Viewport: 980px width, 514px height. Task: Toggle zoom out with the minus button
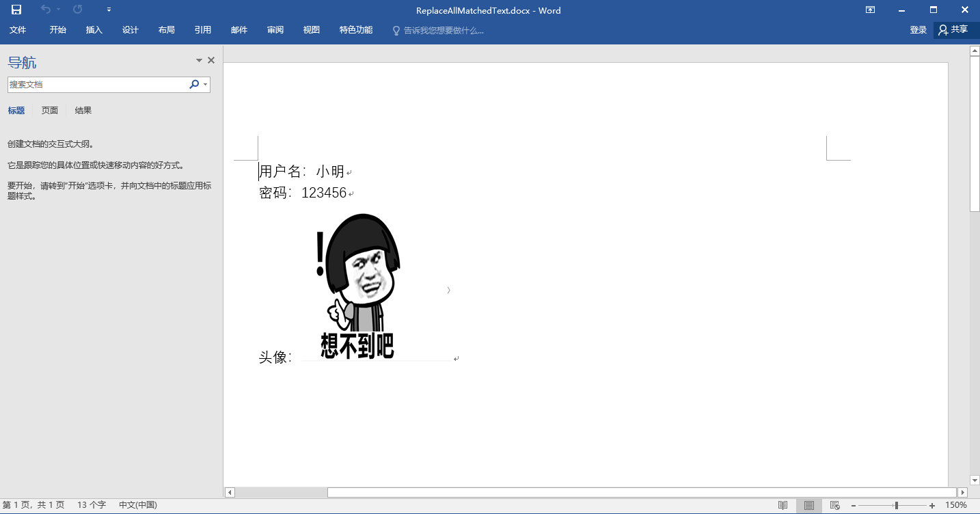pyautogui.click(x=852, y=504)
